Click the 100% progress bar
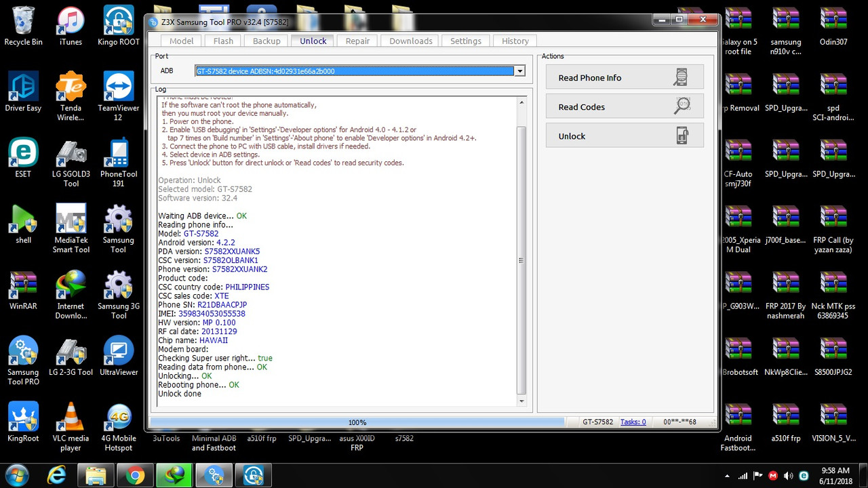 [x=357, y=422]
